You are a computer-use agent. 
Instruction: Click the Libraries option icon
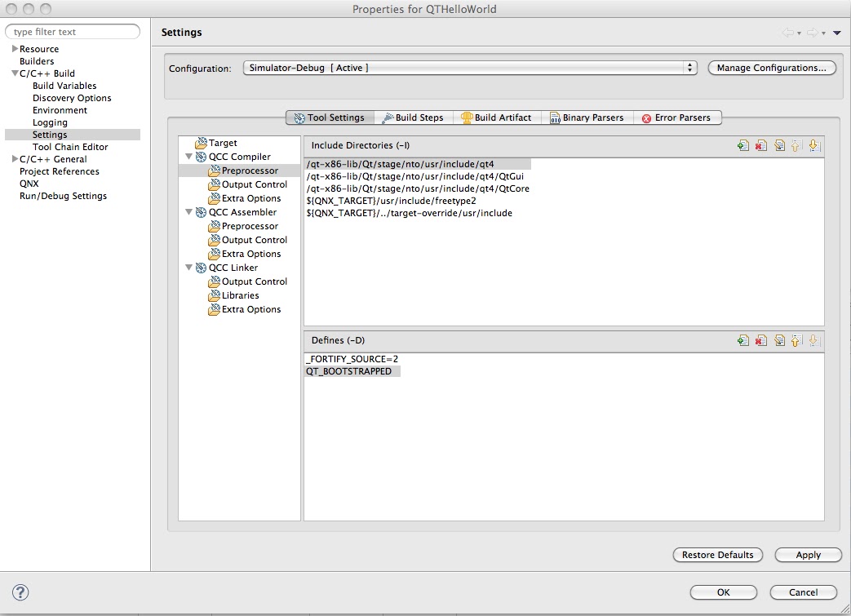pyautogui.click(x=214, y=295)
